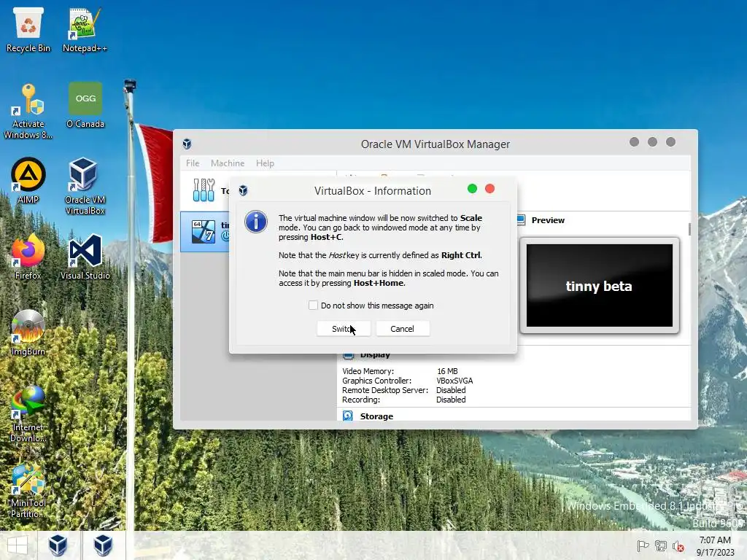The width and height of the screenshot is (747, 560).
Task: Select the MiniTool Partition desktop icon
Action: tap(28, 490)
